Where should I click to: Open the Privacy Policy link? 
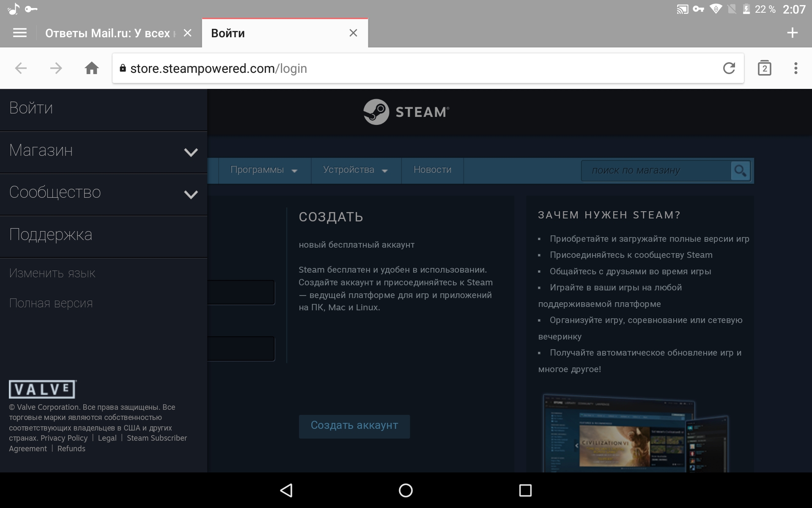[x=64, y=438]
